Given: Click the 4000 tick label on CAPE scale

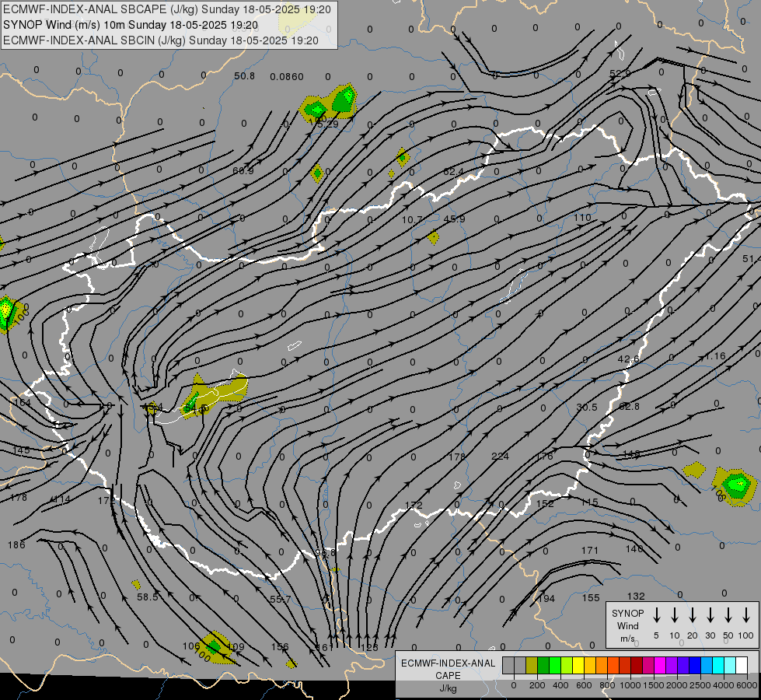Looking at the screenshot, I should pyautogui.click(x=724, y=685).
